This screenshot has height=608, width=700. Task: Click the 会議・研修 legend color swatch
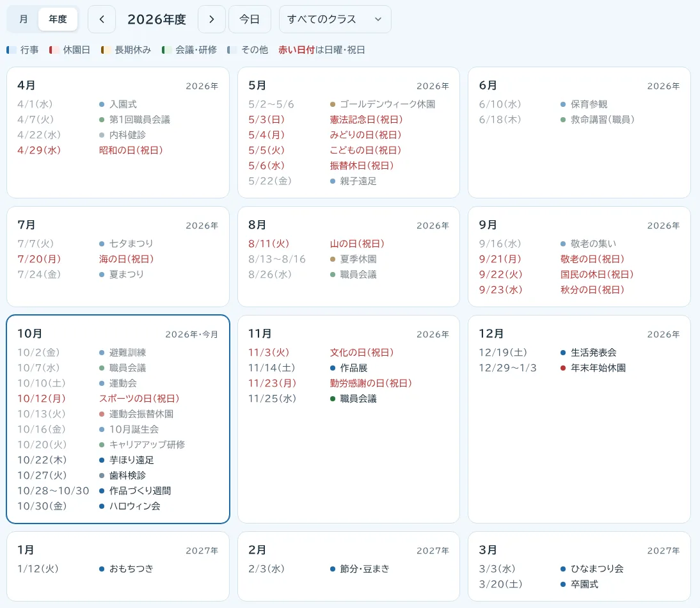pyautogui.click(x=166, y=50)
